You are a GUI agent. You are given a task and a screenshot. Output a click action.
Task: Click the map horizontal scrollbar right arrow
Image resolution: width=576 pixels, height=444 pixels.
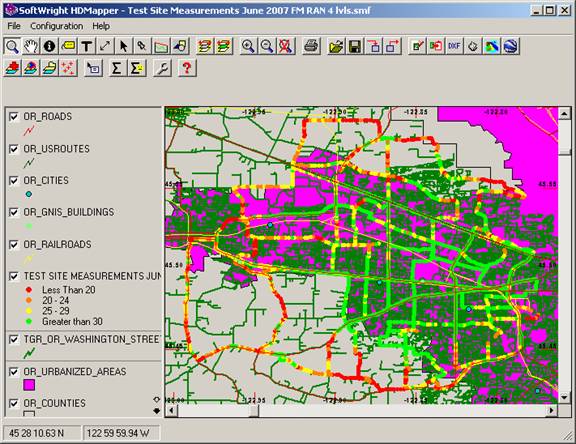click(552, 410)
